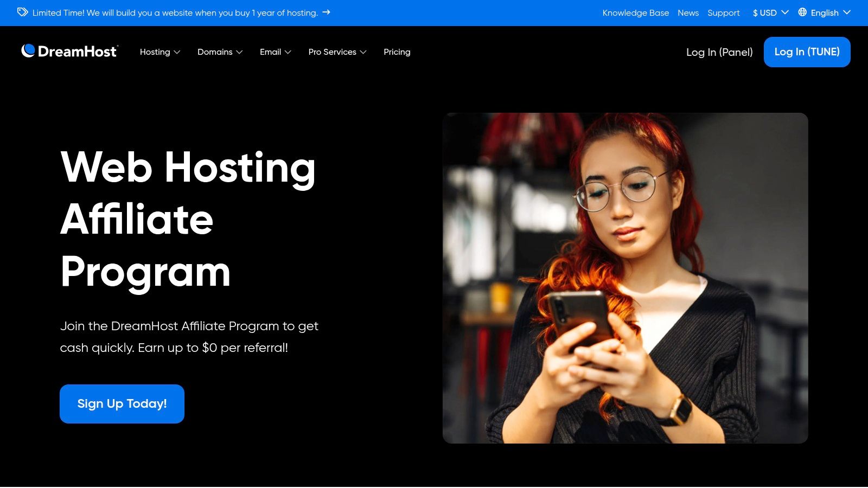This screenshot has height=488, width=868.
Task: Click the globe language icon
Action: 802,12
